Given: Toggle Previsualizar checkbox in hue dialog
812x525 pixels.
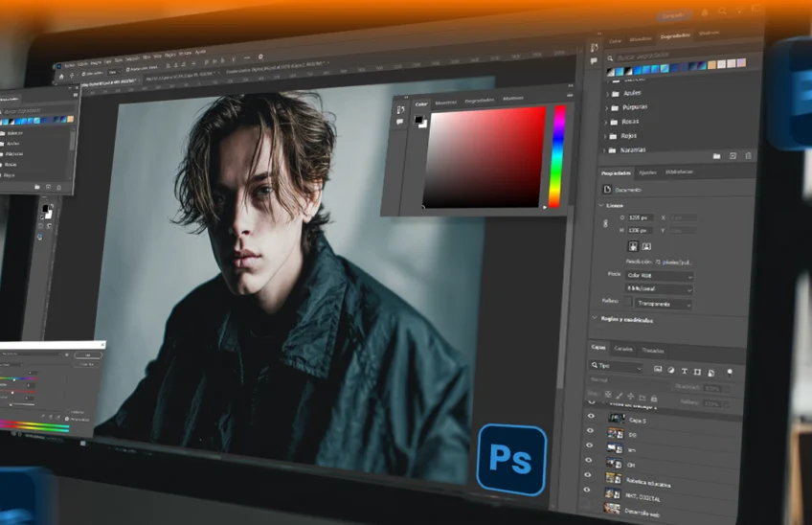Looking at the screenshot, I should click(67, 419).
